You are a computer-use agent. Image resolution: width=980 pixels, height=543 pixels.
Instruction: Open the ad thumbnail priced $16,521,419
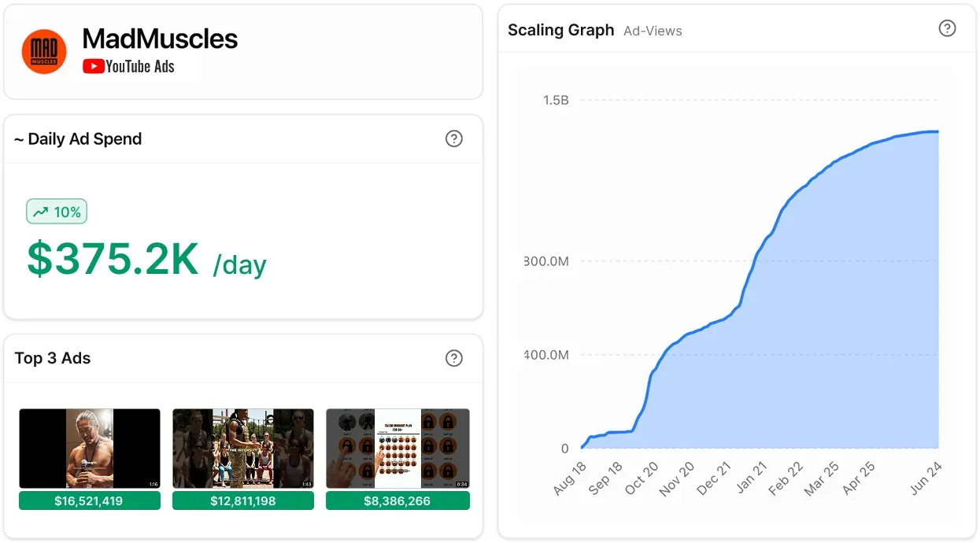click(x=90, y=449)
